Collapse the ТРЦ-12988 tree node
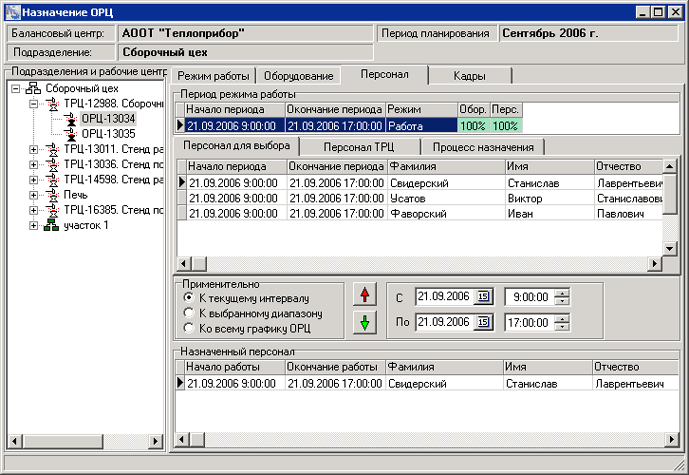 [33, 104]
